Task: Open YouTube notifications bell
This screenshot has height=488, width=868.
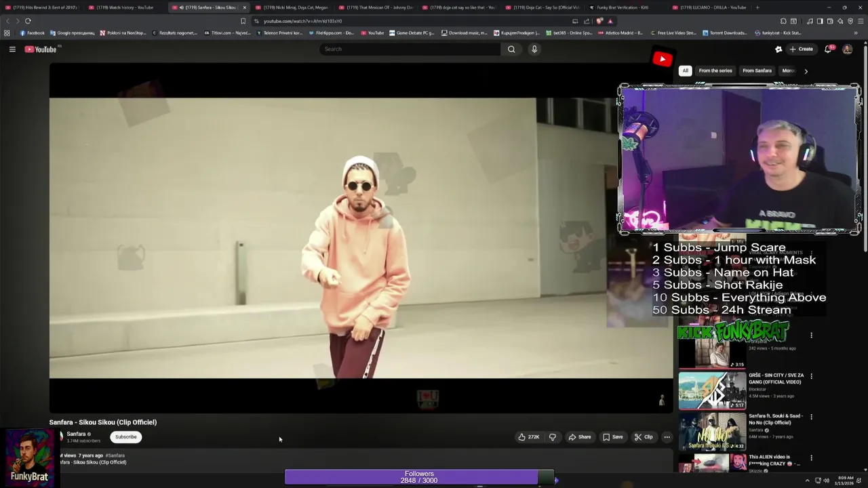Action: pos(828,49)
